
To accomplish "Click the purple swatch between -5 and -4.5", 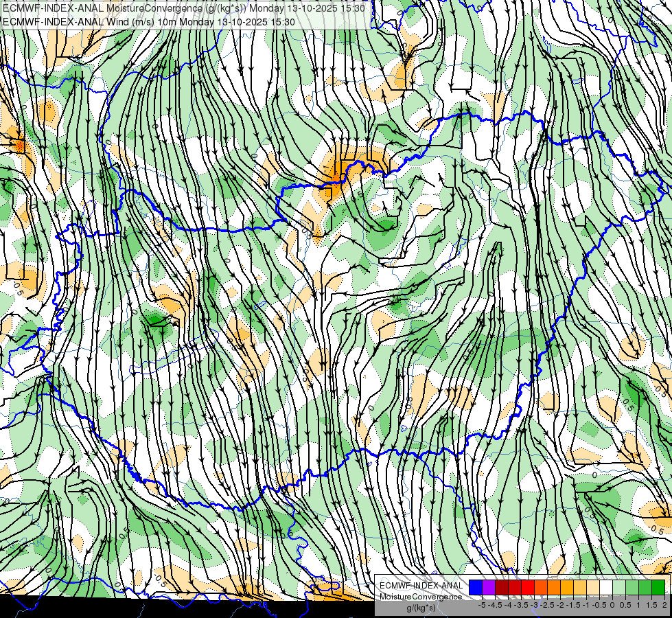I will [x=489, y=587].
